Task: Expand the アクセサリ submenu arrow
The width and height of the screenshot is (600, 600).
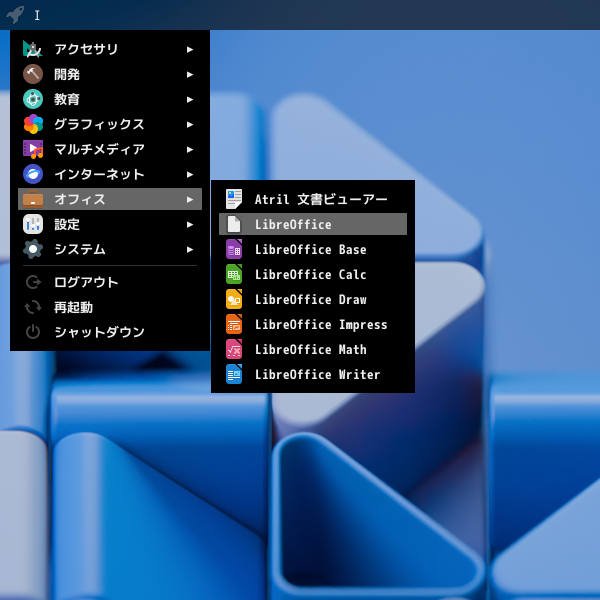Action: point(189,49)
